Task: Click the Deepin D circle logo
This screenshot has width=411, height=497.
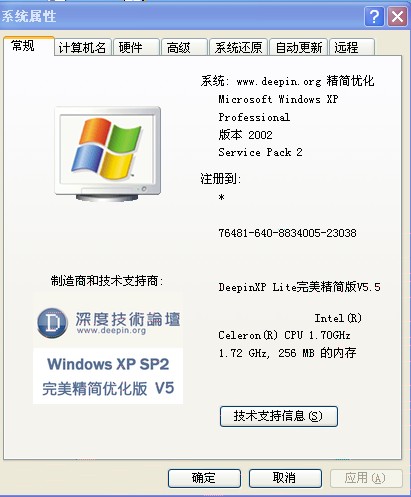Action: pos(52,323)
